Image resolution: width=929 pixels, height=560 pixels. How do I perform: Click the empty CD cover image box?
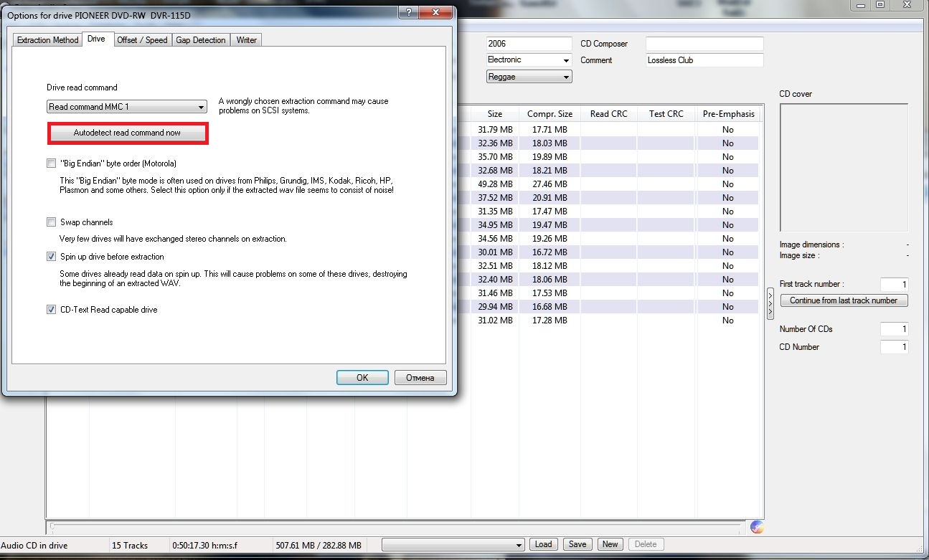coord(844,169)
